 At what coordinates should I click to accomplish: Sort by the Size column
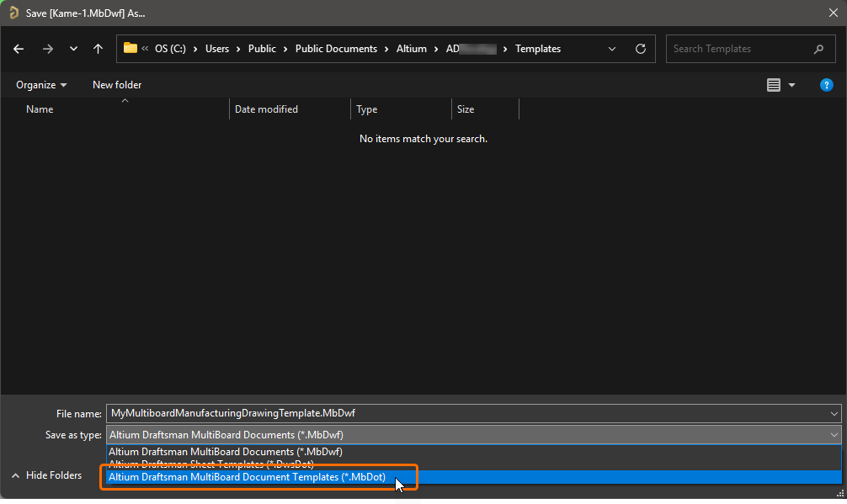[466, 109]
